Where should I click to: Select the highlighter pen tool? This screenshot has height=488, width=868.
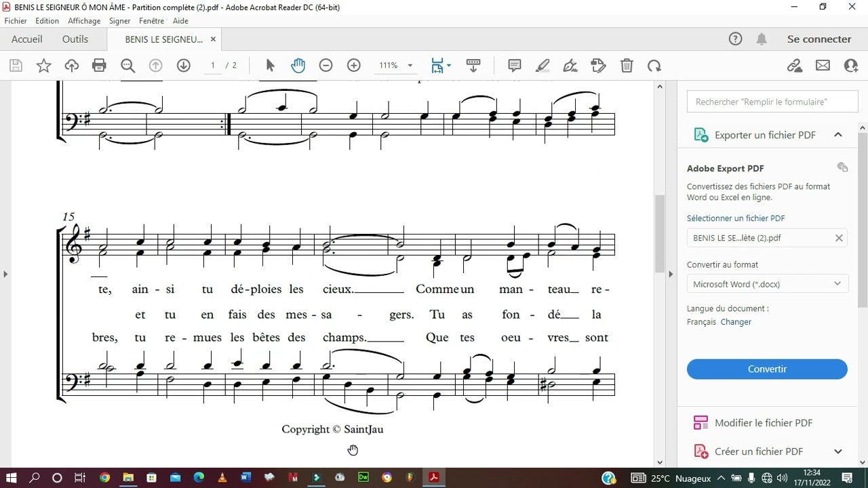(x=542, y=66)
